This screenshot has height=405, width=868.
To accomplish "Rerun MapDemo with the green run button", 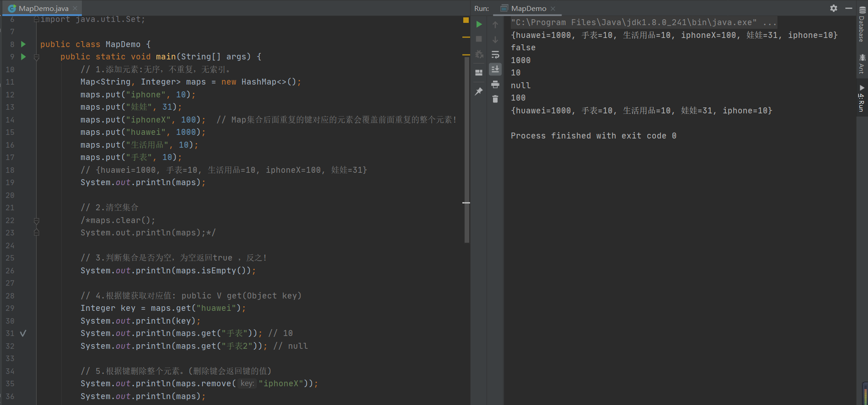I will click(479, 24).
